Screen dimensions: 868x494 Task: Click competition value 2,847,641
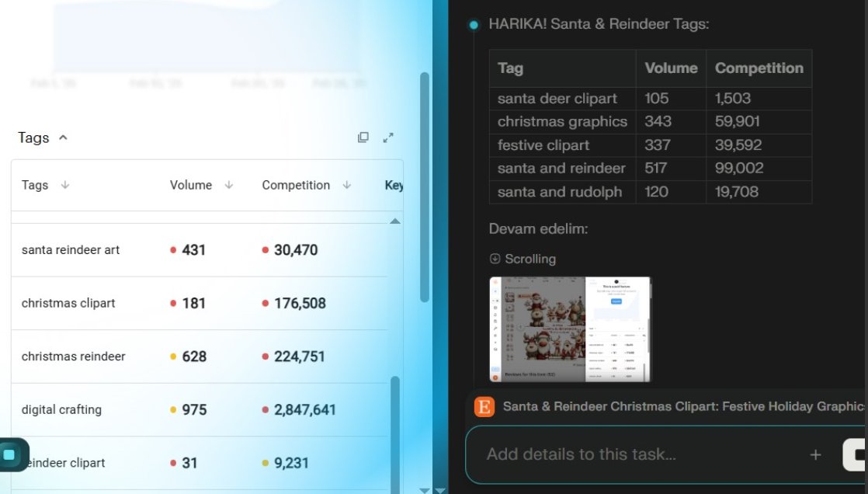coord(305,410)
